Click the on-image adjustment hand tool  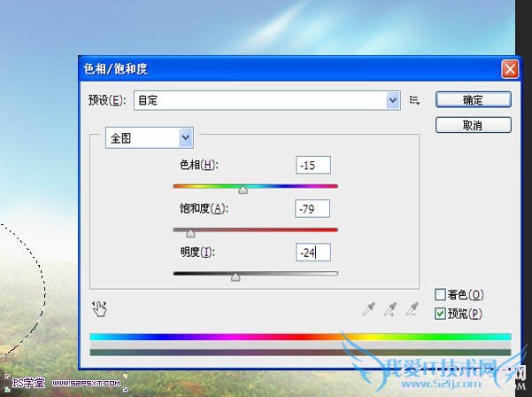[x=99, y=308]
